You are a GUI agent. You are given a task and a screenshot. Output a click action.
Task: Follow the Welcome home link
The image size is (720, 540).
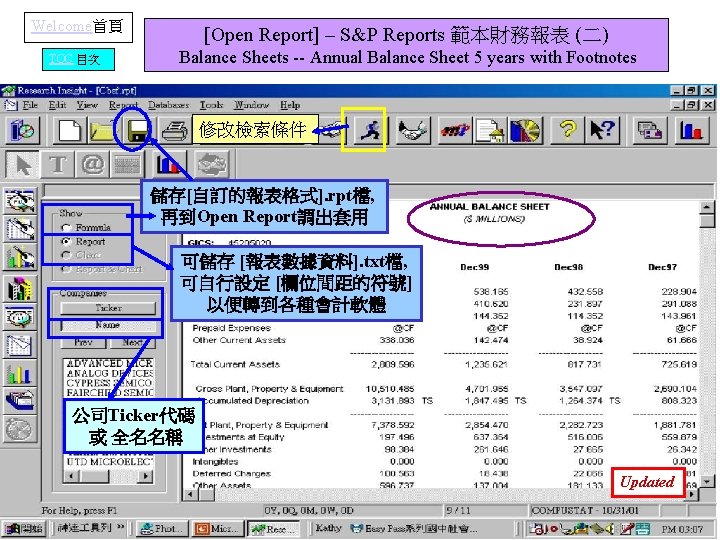click(x=62, y=26)
